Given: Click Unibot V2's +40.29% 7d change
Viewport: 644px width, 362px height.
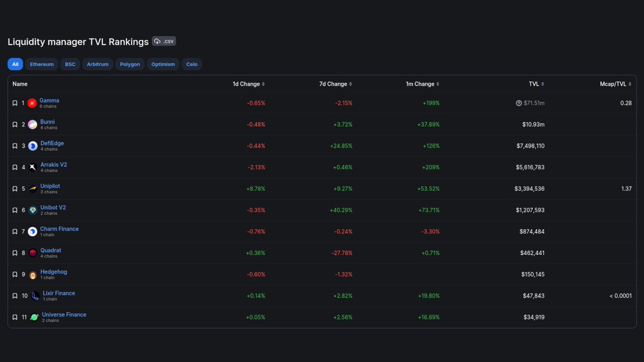Looking at the screenshot, I should (341, 210).
